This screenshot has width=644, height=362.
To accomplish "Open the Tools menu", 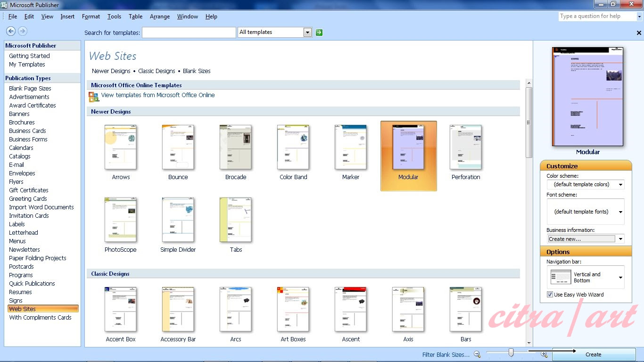I will click(x=114, y=16).
